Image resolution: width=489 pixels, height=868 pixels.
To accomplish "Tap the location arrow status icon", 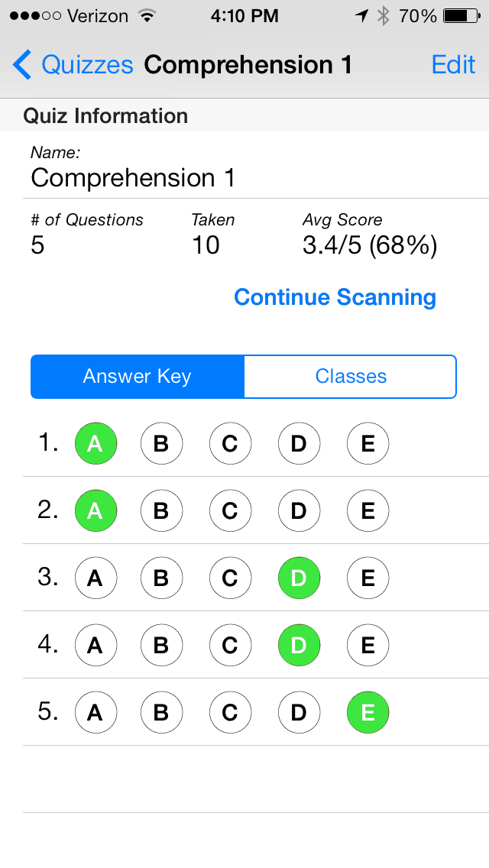I will coord(361,16).
